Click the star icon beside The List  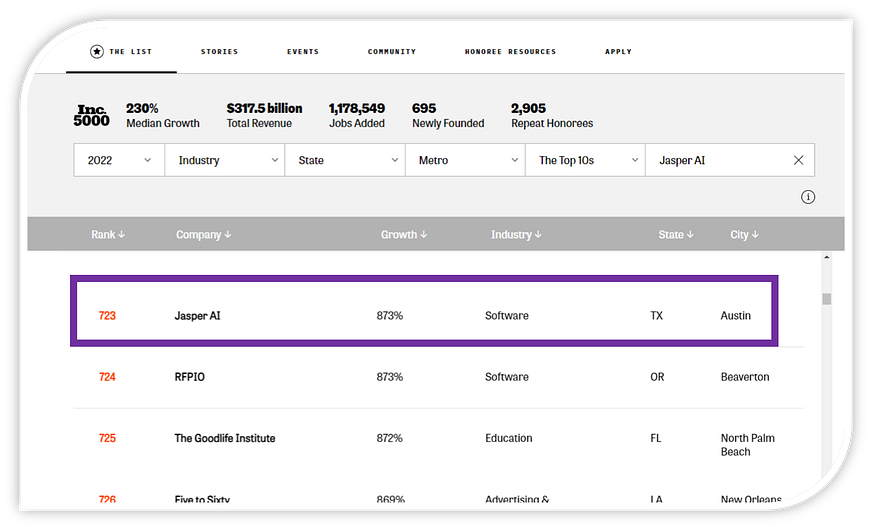[x=97, y=51]
